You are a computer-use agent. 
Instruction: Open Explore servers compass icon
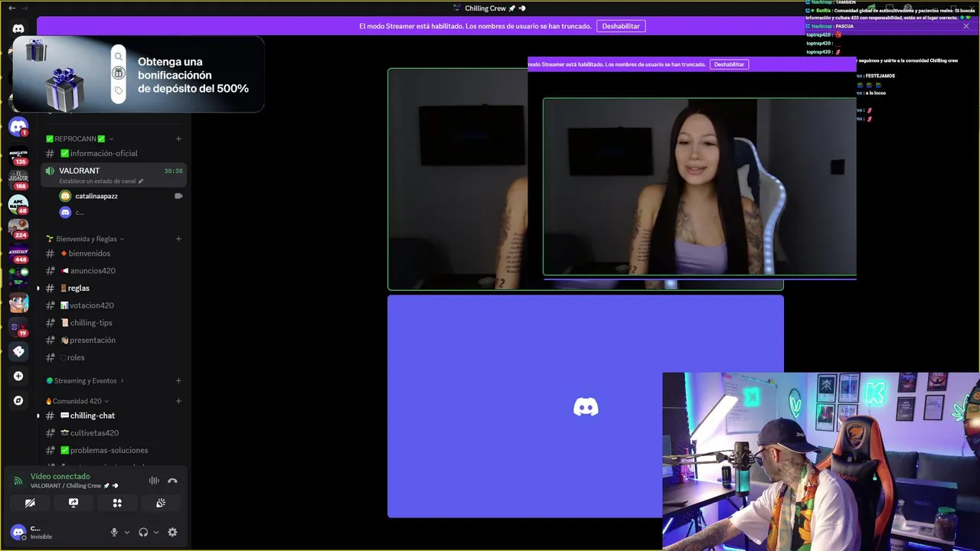[x=18, y=400]
